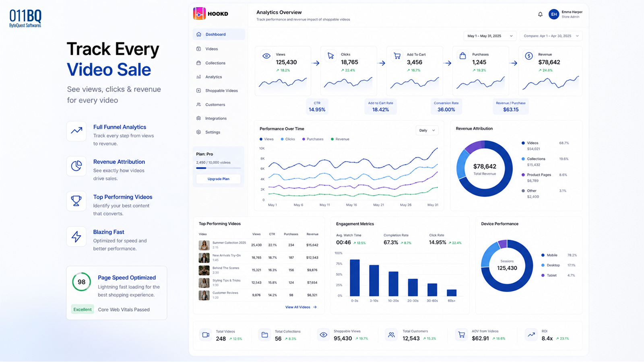The height and width of the screenshot is (362, 644).
Task: Expand the Daily interval dropdown
Action: (427, 130)
